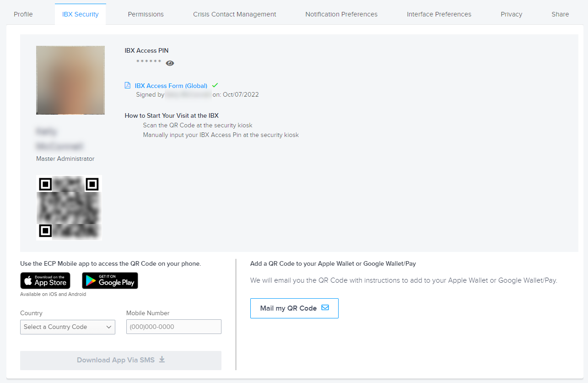This screenshot has width=588, height=383.
Task: Click 'Scan the QR Code at the security kiosk'
Action: pos(198,125)
